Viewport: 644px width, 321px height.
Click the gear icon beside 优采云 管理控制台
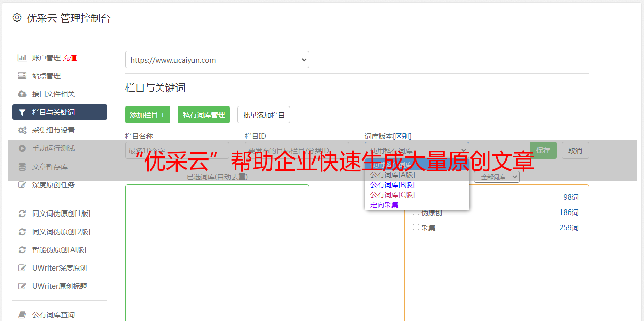pos(17,18)
